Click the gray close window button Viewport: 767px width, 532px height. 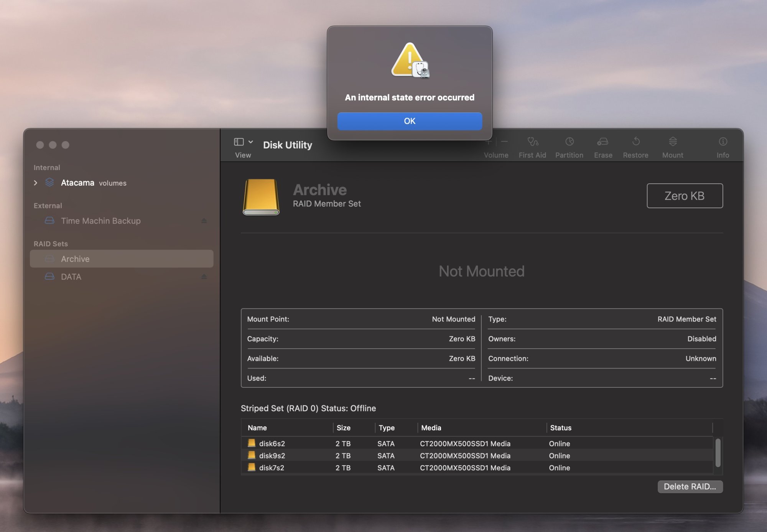tap(40, 145)
